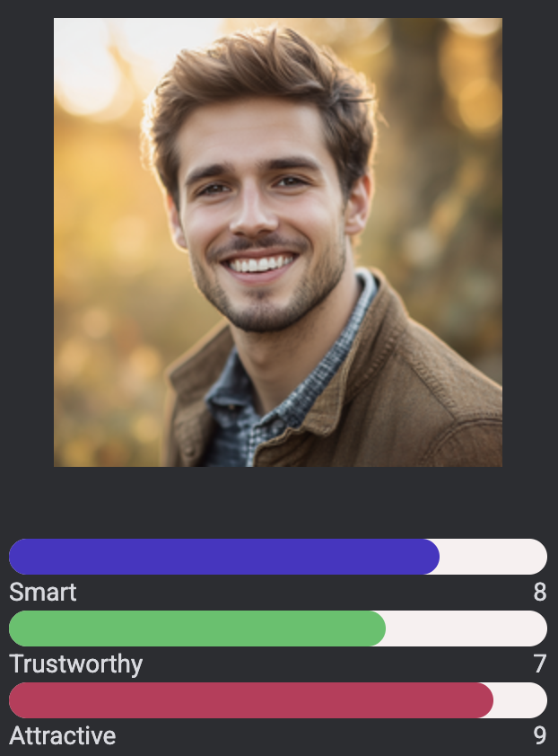The width and height of the screenshot is (558, 756).
Task: Click the blue Smart rating bar fill
Action: click(224, 557)
